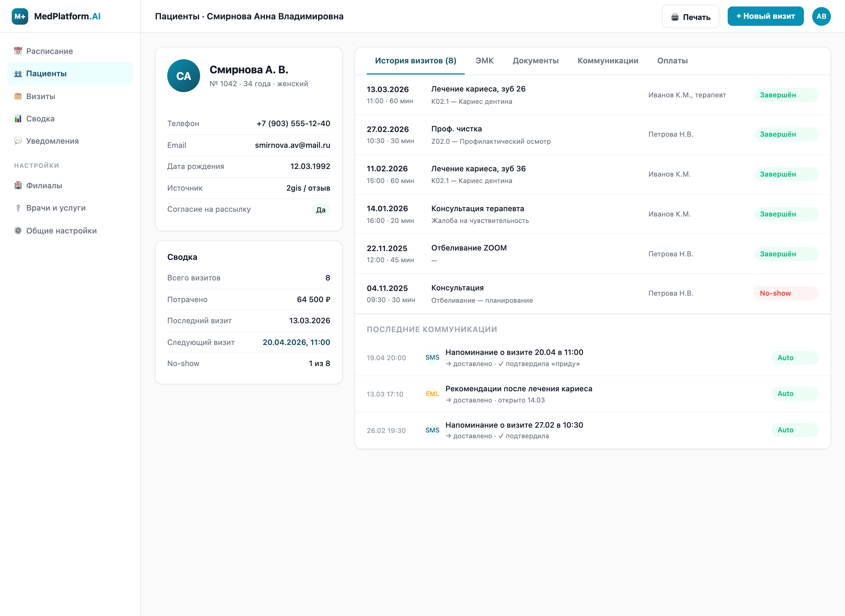Click the Печать button
Image resolution: width=845 pixels, height=616 pixels.
click(690, 17)
